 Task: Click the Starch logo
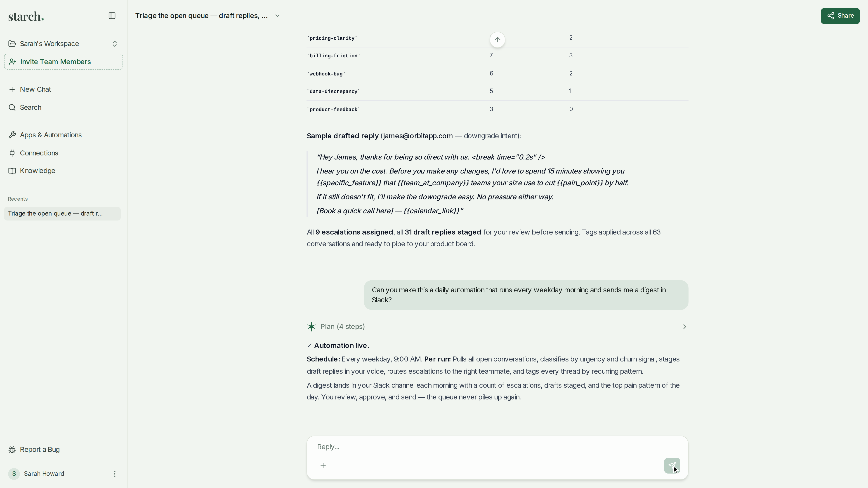pyautogui.click(x=26, y=16)
